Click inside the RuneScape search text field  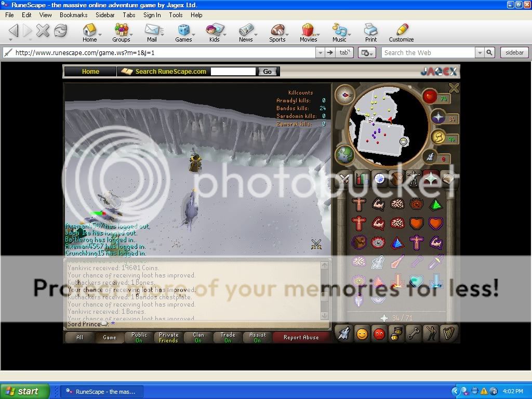point(233,71)
